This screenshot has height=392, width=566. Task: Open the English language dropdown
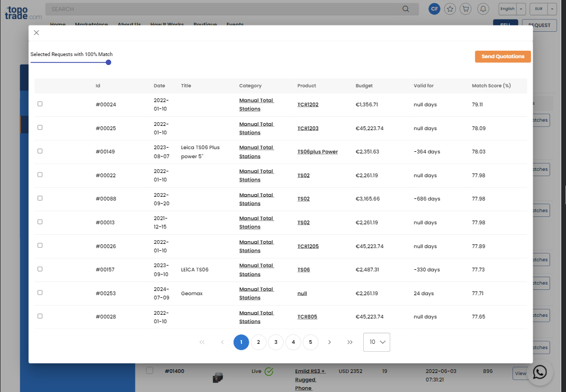tap(512, 9)
